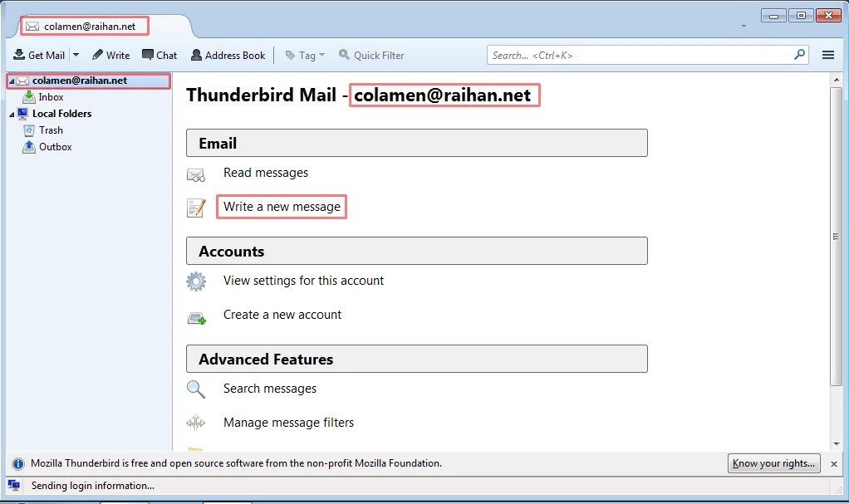This screenshot has height=504, width=849.
Task: Open the Address Book
Action: point(228,56)
